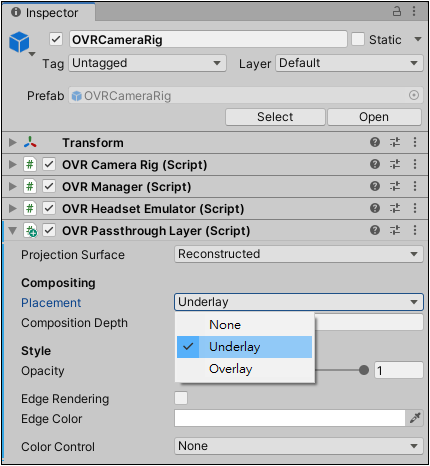This screenshot has height=466, width=430.
Task: Open the Inspector tab's three-dot menu
Action: (414, 11)
